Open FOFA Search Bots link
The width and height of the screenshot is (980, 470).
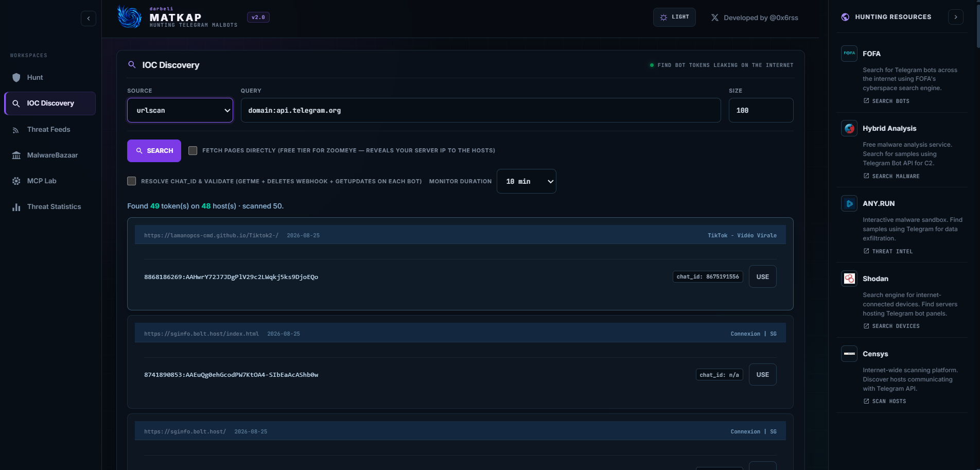point(886,101)
